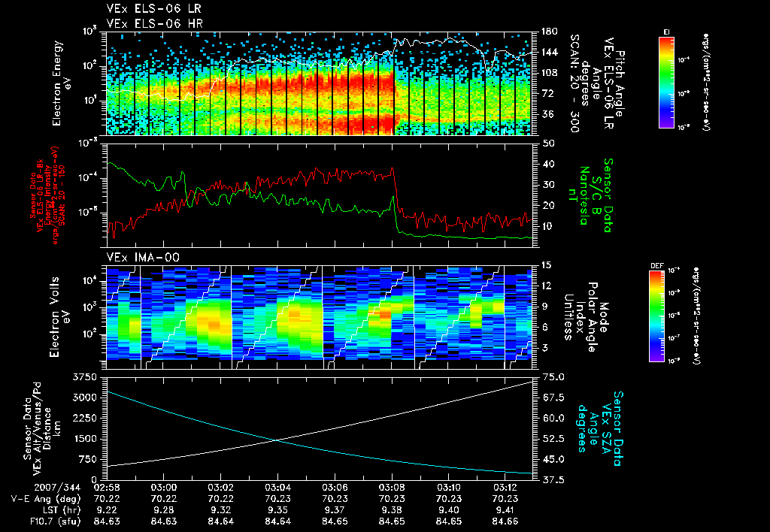Click the nanotesla tick value 50
This screenshot has width=770, height=532.
click(x=548, y=144)
